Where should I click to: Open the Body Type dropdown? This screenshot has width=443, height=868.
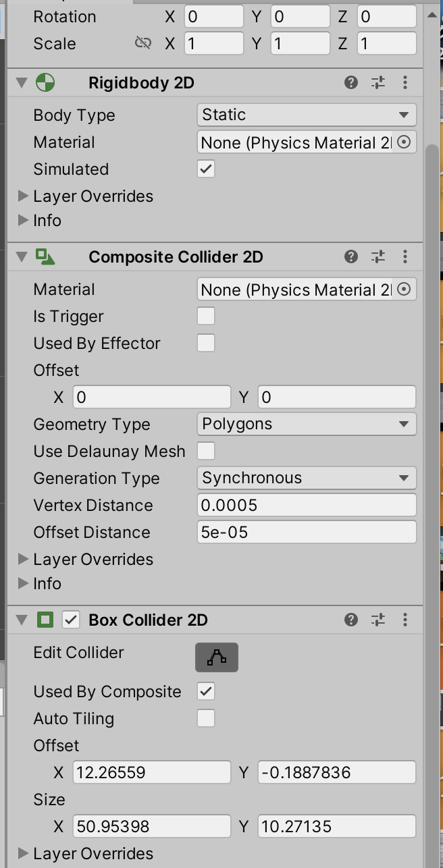coord(306,115)
